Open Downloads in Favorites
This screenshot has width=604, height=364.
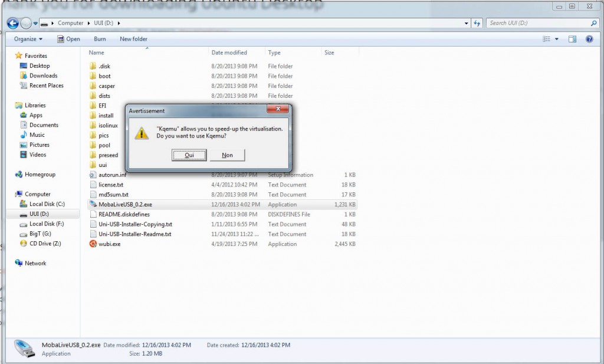[x=43, y=76]
